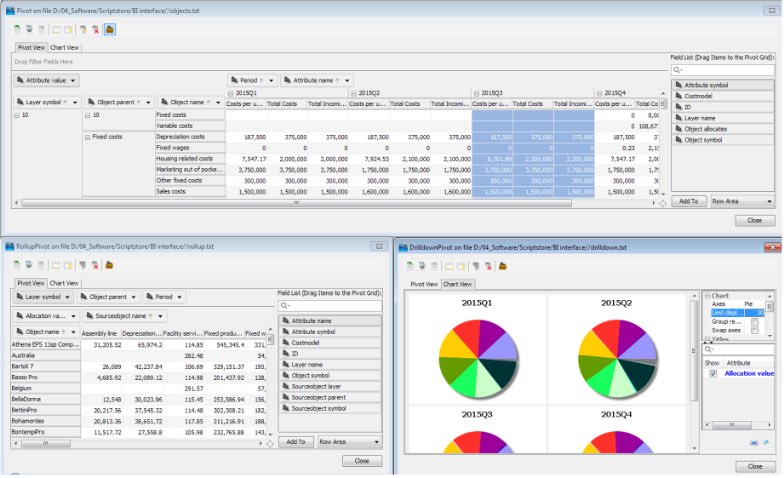Screen dimensions: 784x478
Task: Collapse the 2015Q3 period column group
Action: (476, 93)
